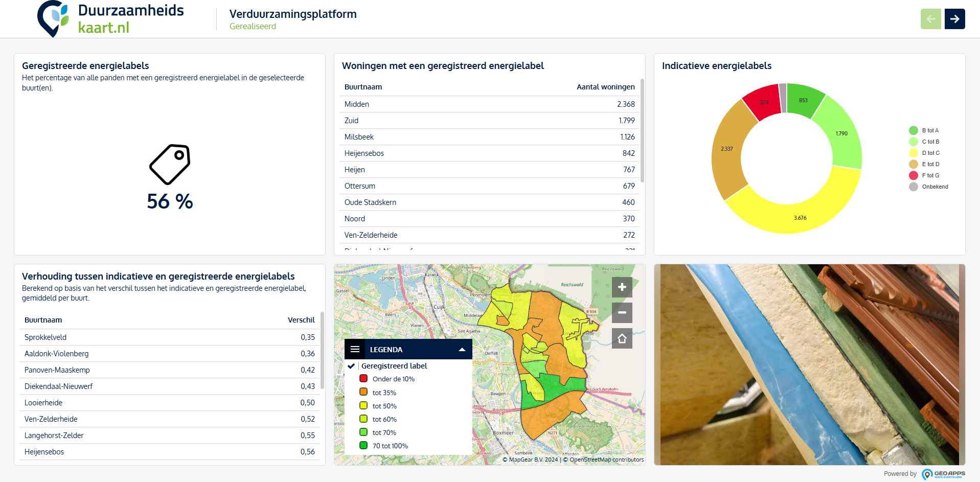The height and width of the screenshot is (482, 980).
Task: Collapse the Legenda panel
Action: click(462, 350)
